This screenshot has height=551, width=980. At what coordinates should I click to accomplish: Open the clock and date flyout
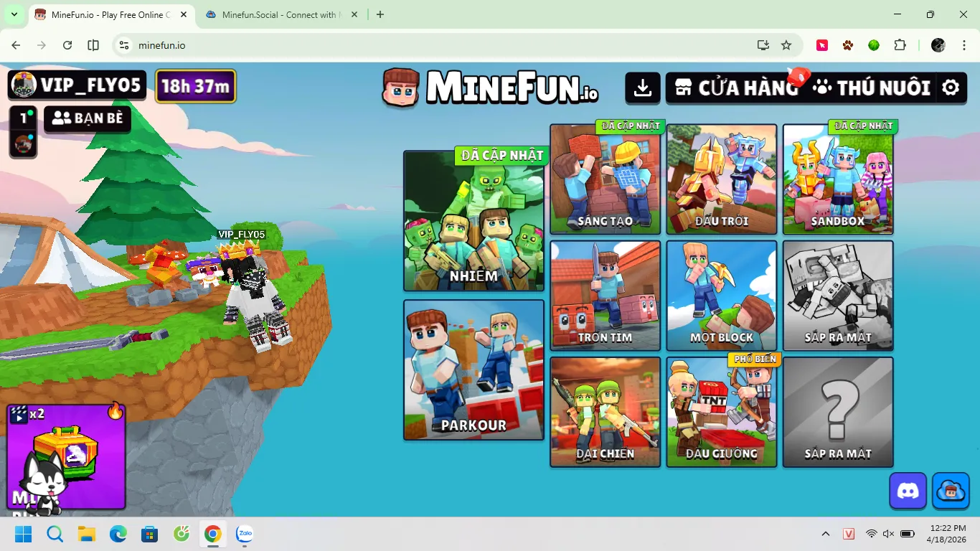(x=946, y=534)
